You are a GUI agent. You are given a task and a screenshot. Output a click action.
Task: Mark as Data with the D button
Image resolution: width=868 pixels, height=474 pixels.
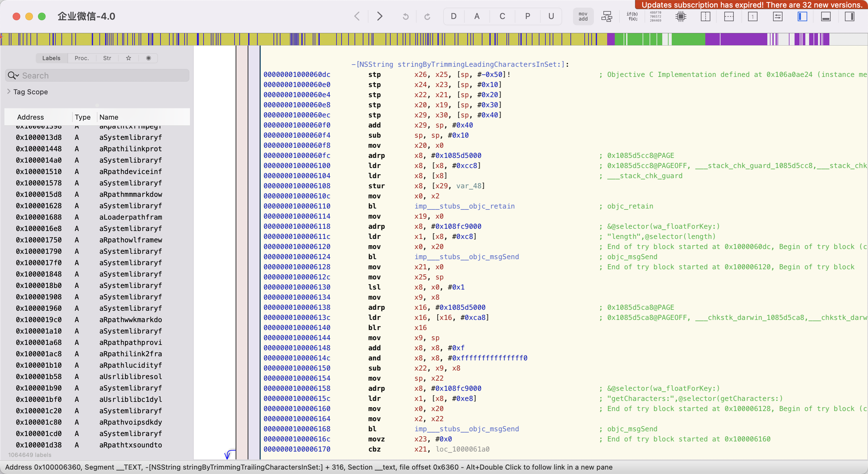[x=454, y=16]
